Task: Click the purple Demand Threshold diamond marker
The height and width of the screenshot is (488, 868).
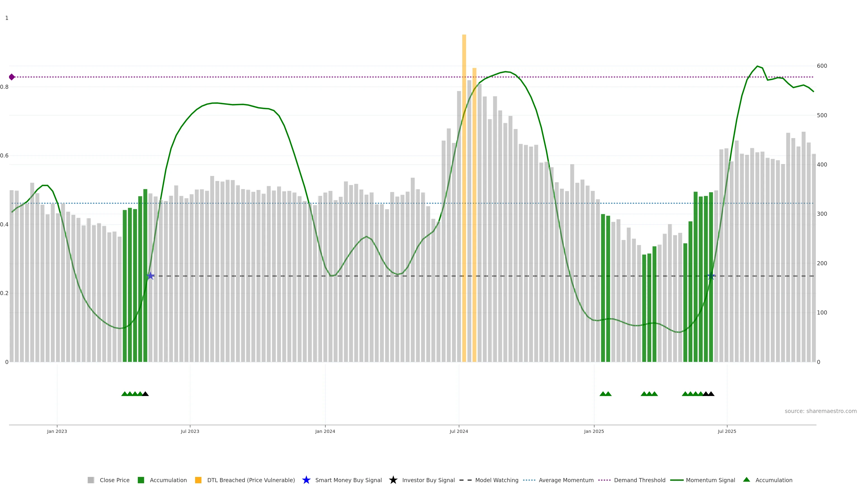Action: (x=12, y=77)
